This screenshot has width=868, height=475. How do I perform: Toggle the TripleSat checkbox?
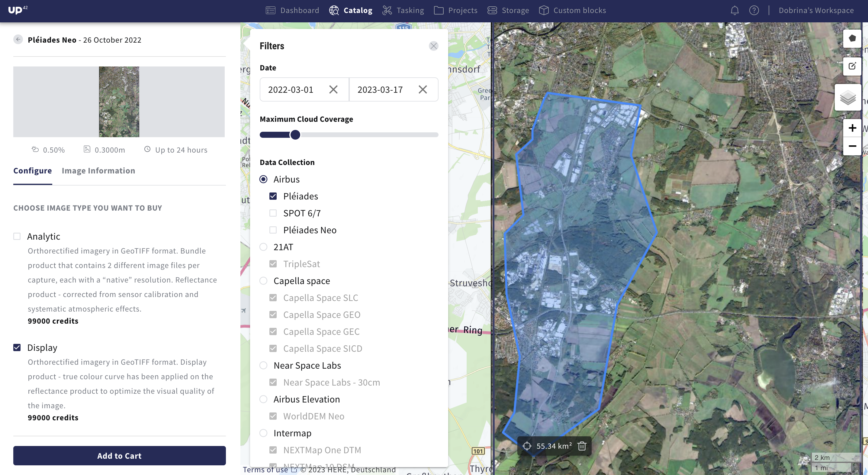pyautogui.click(x=273, y=264)
